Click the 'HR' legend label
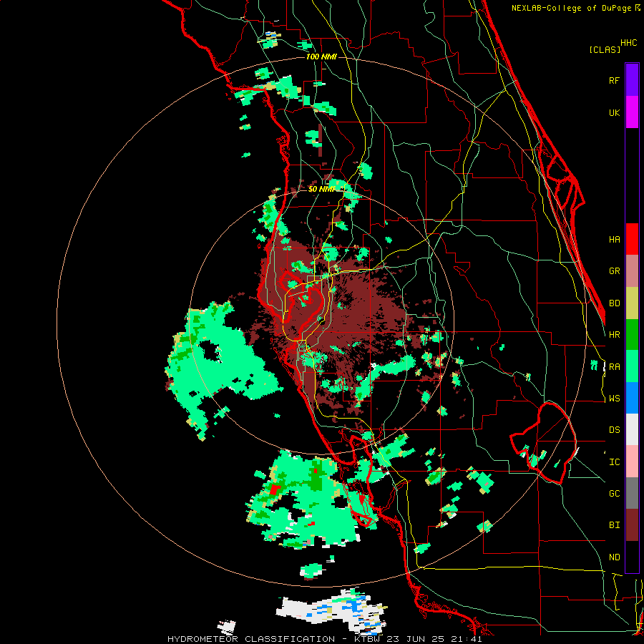644x644 pixels. click(x=614, y=335)
